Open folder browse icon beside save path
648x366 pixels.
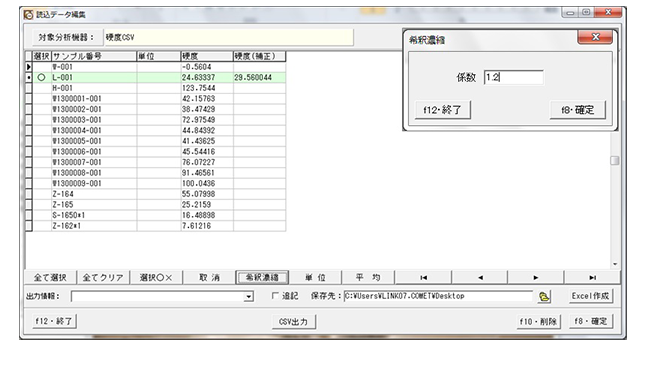coord(544,296)
